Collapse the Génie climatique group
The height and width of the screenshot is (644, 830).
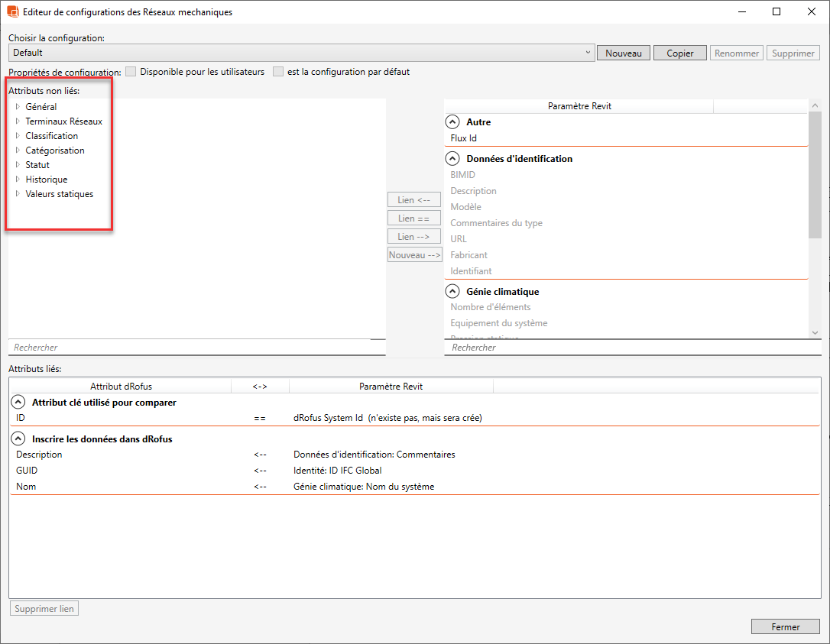click(452, 292)
